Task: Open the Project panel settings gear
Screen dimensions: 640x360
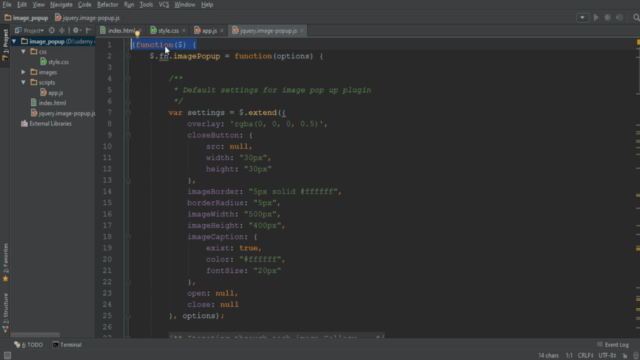Action: tap(77, 30)
